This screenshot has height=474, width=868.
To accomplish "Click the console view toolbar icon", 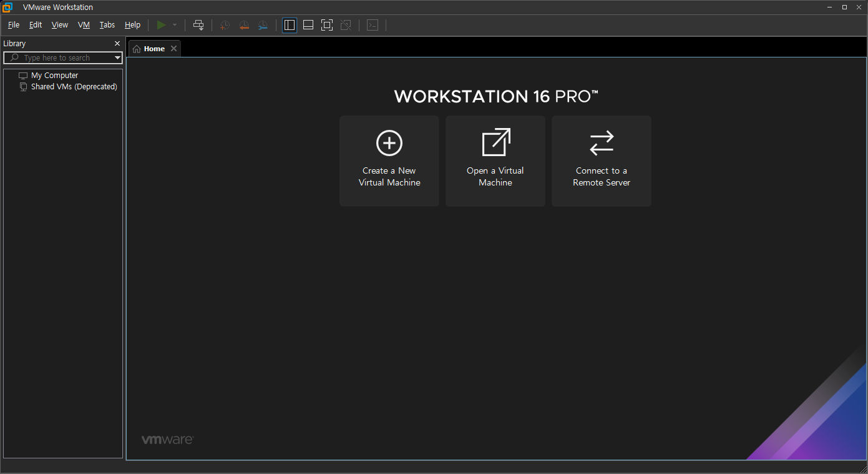I will 373,25.
